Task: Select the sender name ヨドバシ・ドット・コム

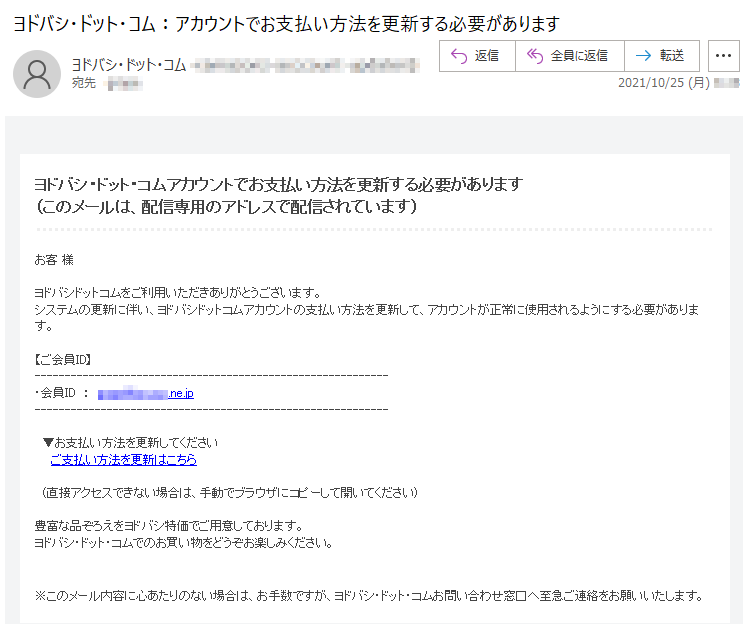Action: coord(128,64)
